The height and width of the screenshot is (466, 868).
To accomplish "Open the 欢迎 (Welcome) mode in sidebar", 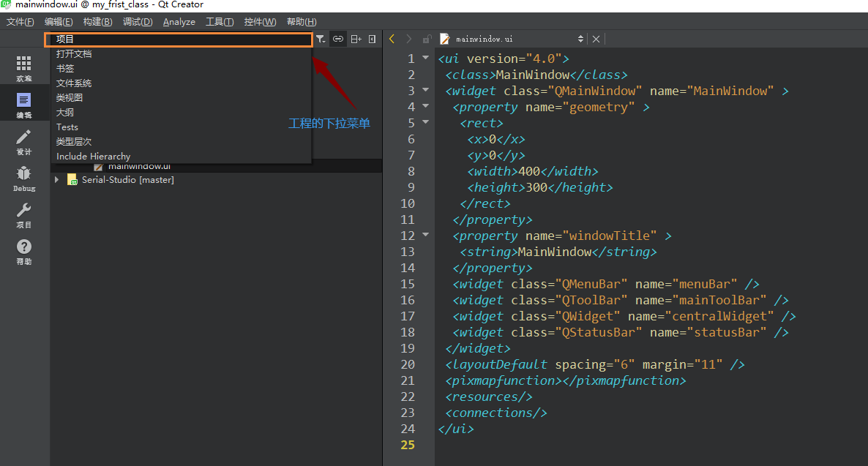I will point(24,68).
